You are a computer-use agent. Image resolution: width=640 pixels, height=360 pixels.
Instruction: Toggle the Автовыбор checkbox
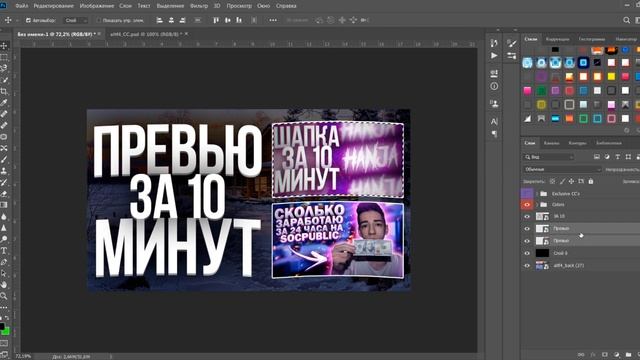pos(28,20)
